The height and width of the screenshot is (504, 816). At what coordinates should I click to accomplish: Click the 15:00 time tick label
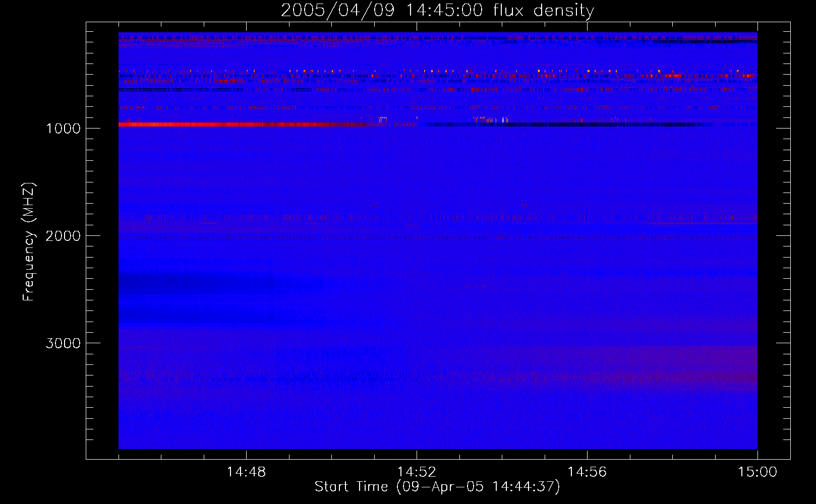tap(757, 472)
